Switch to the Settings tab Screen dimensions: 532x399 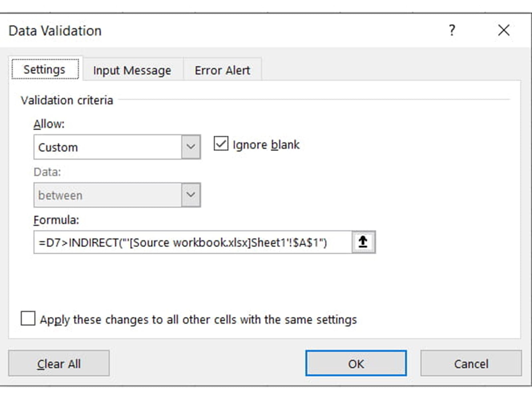(45, 69)
